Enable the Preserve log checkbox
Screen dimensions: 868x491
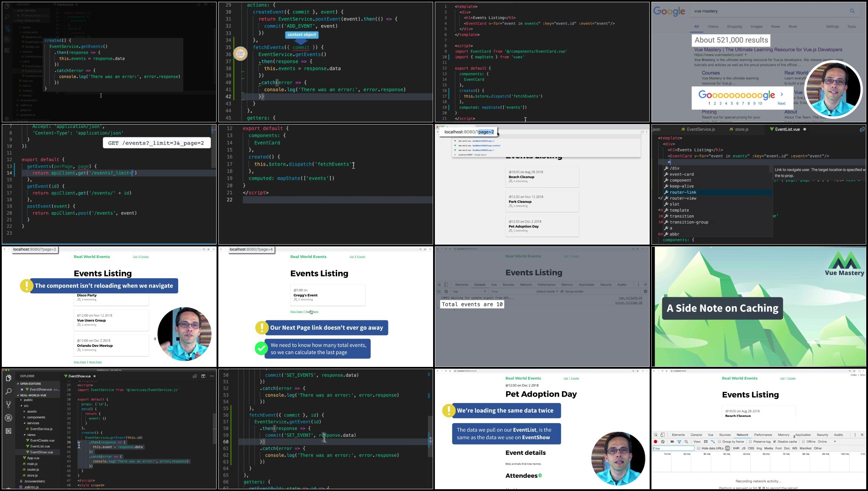click(x=750, y=442)
